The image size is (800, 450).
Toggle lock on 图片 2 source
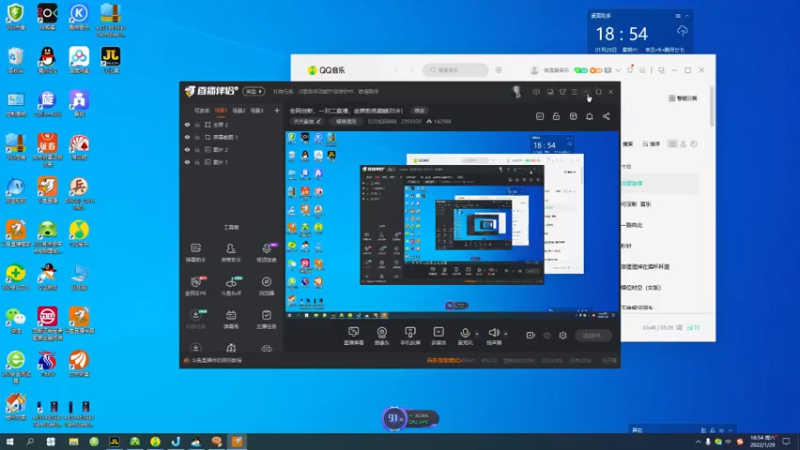[197, 149]
